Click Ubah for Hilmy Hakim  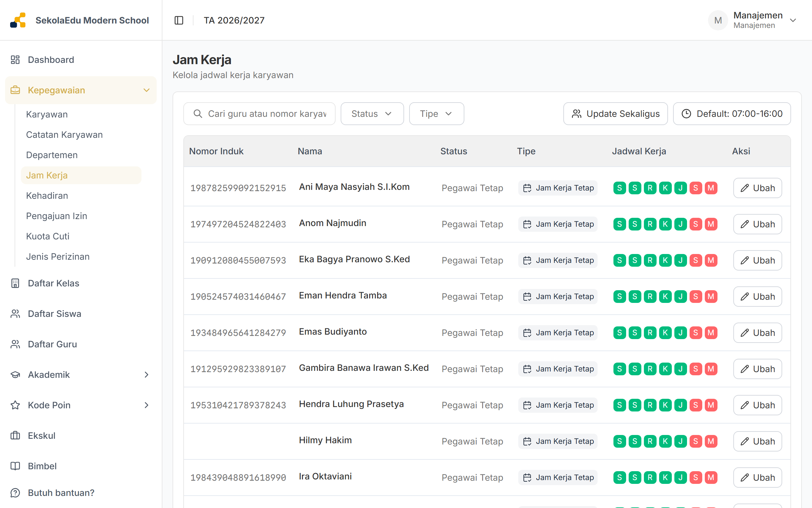(x=757, y=441)
